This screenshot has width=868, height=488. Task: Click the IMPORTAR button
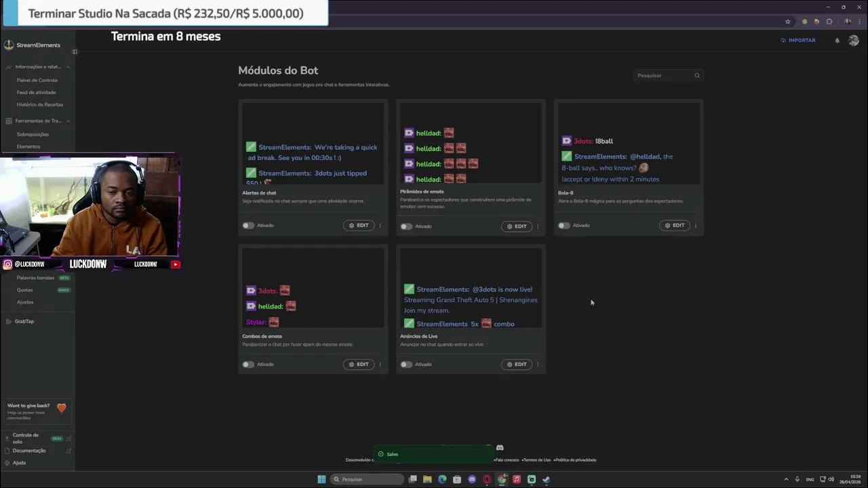point(798,40)
